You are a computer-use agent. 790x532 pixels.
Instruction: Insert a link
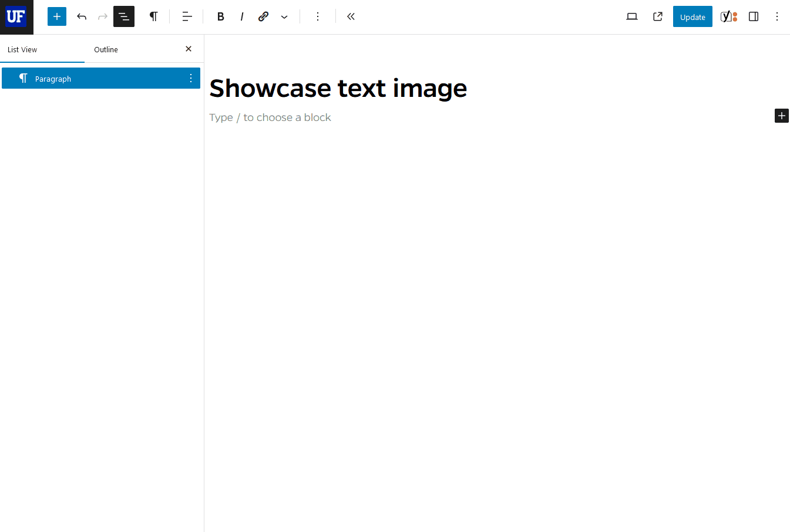click(x=263, y=16)
